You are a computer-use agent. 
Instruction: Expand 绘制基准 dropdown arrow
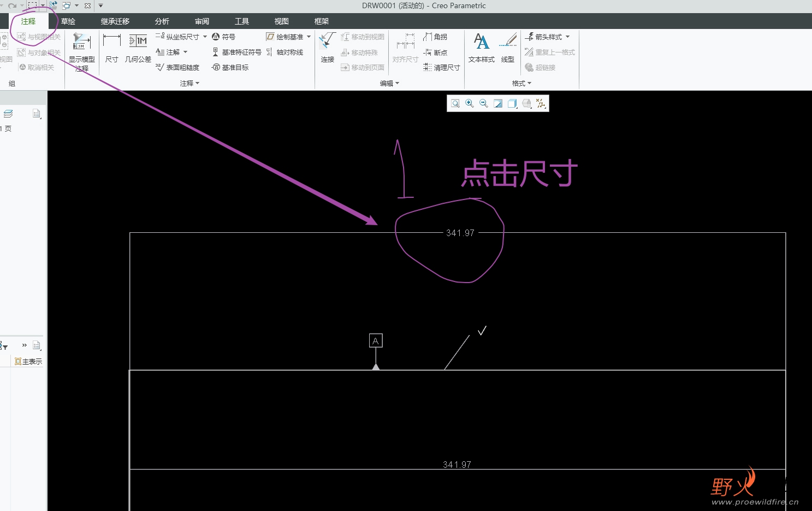309,37
